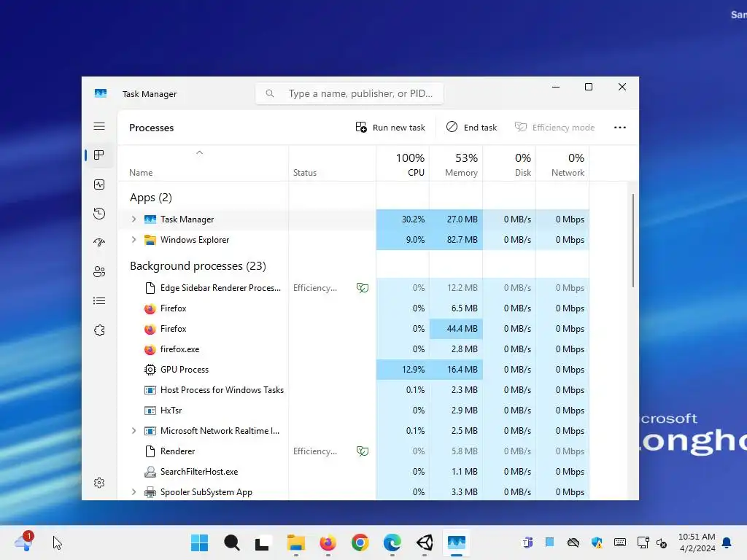This screenshot has height=560, width=747.
Task: Expand the Windows Explorer process group
Action: click(x=134, y=239)
